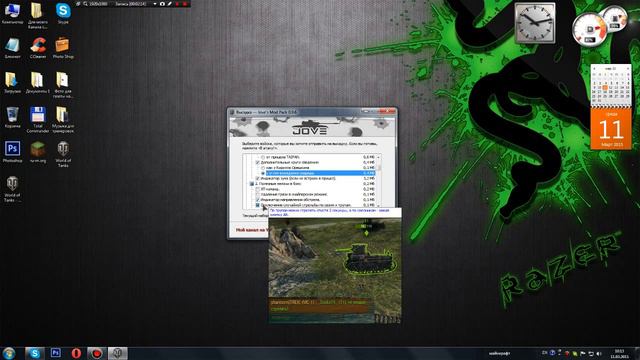Switch to Photoshop in the taskbar
The width and height of the screenshot is (640, 360).
[x=56, y=353]
